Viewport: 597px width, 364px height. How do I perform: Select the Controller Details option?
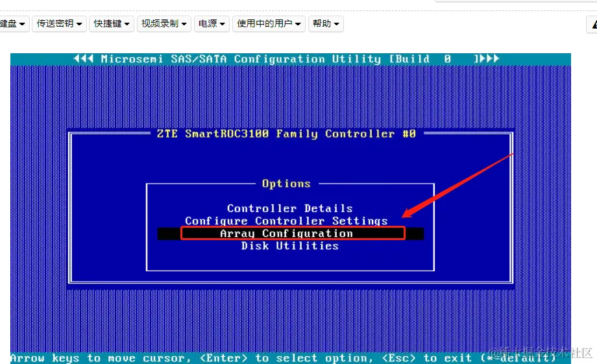point(290,208)
